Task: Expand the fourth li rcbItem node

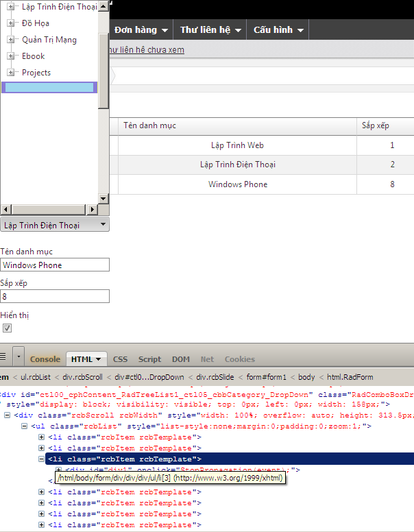Action: point(41,492)
